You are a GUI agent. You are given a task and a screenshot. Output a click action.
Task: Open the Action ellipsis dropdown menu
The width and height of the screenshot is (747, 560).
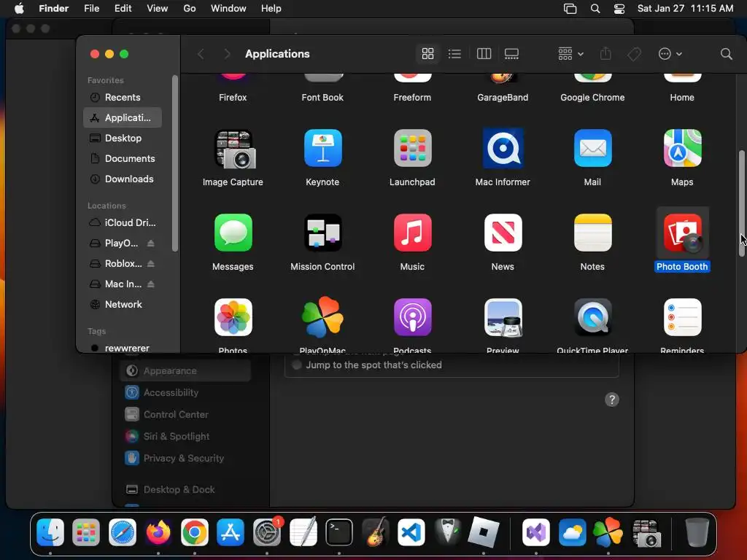click(670, 54)
